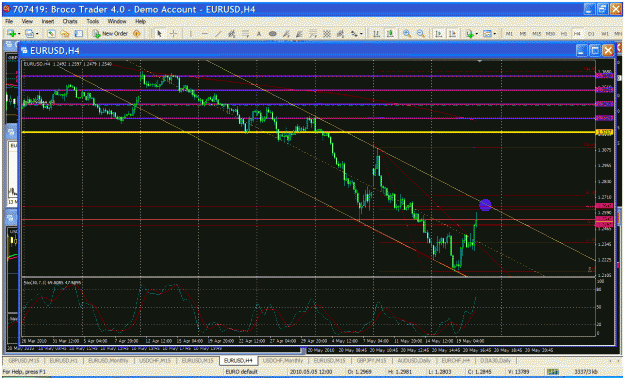Click the blue circle object on chart

[x=485, y=205]
